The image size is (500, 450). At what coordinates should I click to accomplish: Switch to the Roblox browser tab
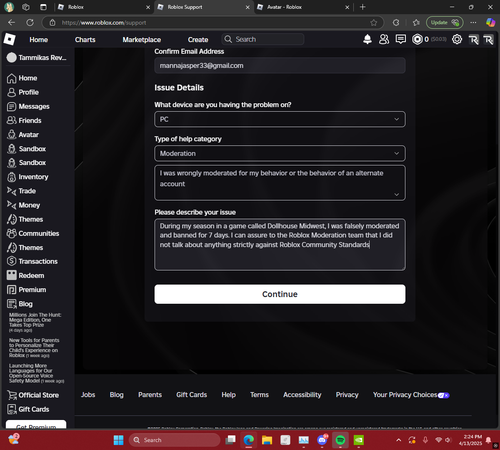[x=103, y=7]
